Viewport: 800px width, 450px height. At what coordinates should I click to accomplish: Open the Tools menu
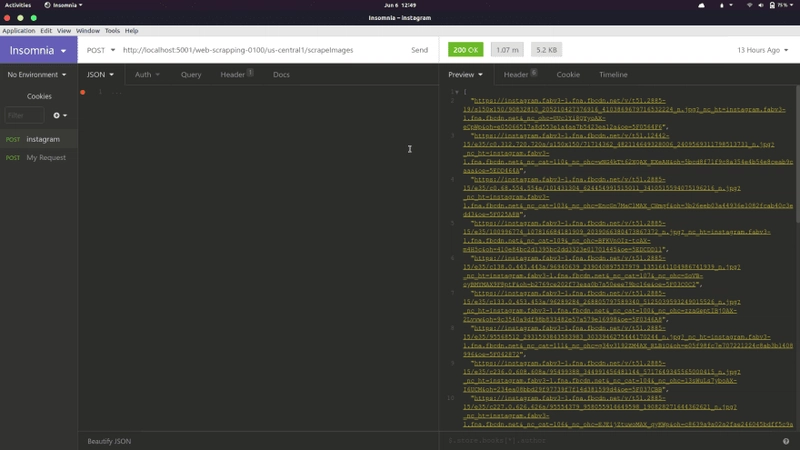point(112,31)
